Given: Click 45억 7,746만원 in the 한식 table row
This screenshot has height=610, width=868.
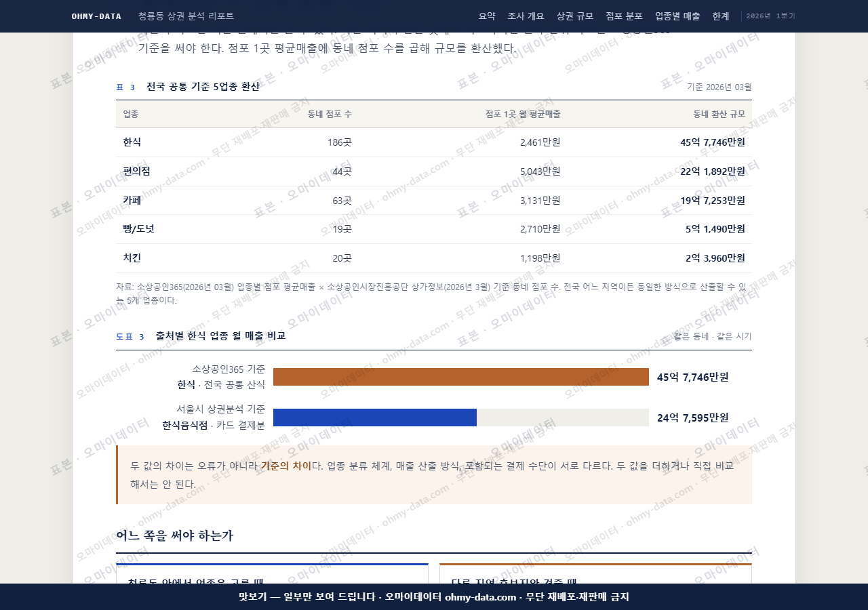Looking at the screenshot, I should pos(713,142).
